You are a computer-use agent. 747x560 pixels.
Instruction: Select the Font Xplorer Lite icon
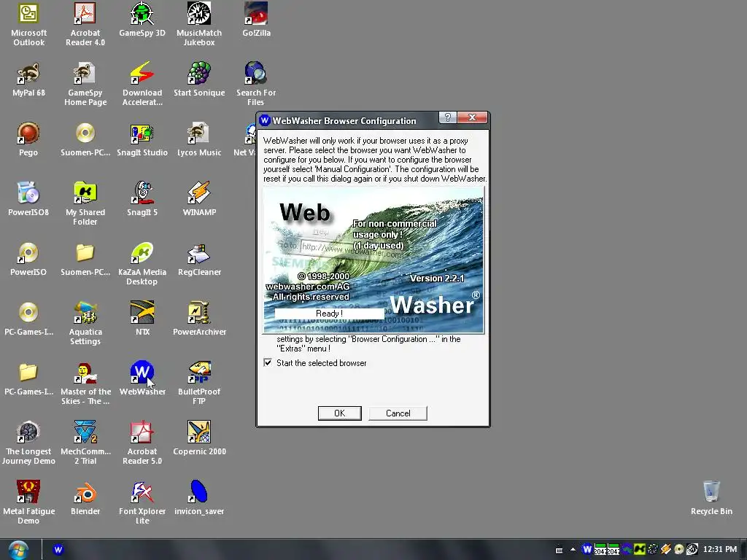coord(142,502)
